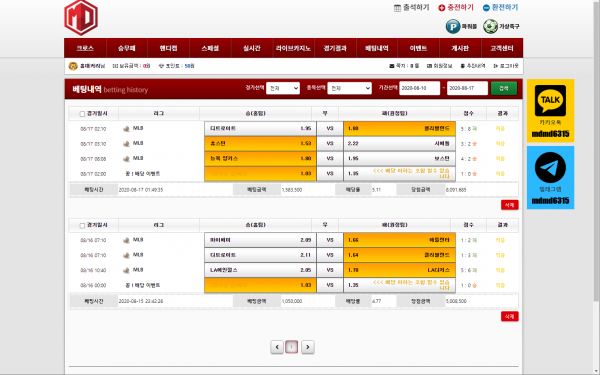Click the red plus 충전하기 deposit icon
Viewport: 600px width, 375px height.
442,8
